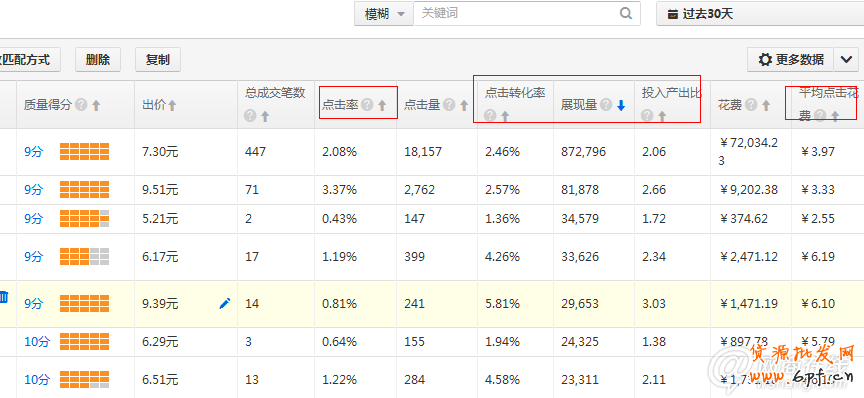Sort by 出价 using its arrow
Viewport: 864px width, 398px height.
172,105
